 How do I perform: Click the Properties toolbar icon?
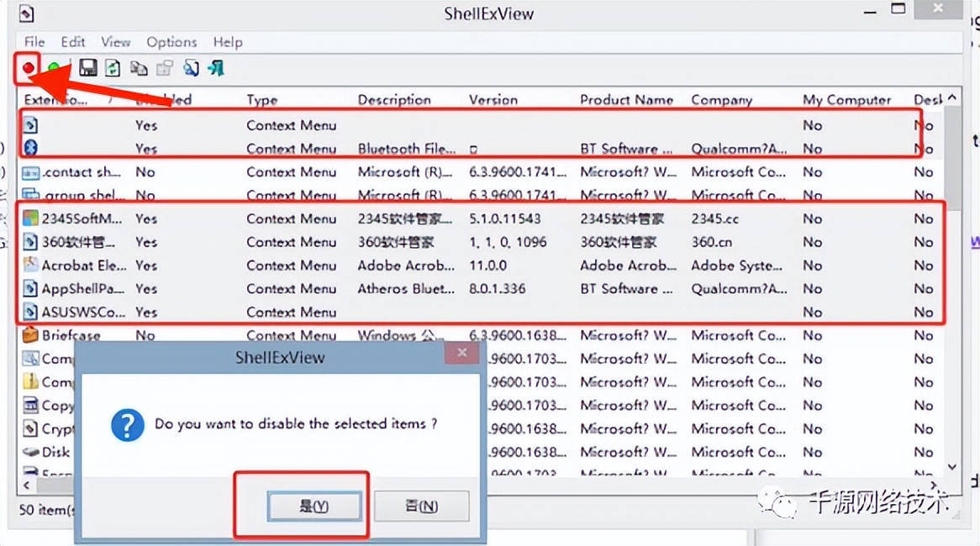point(165,68)
